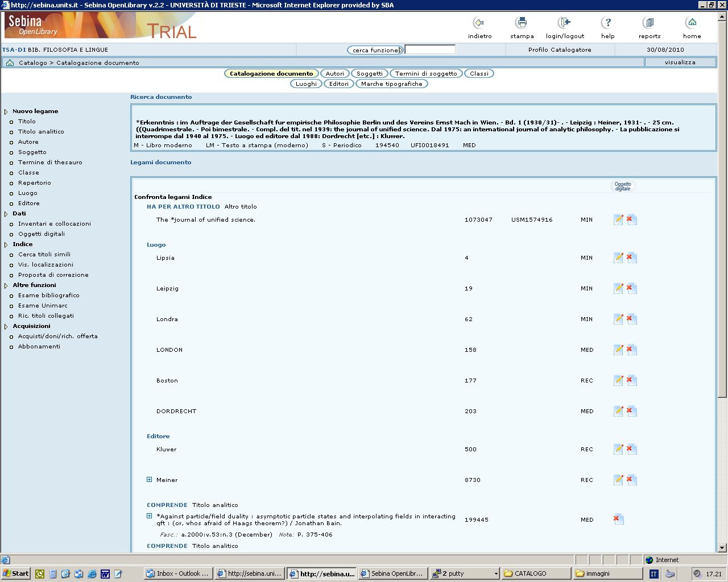728x582 pixels.
Task: Switch to putty taskbar group
Action: tap(465, 573)
